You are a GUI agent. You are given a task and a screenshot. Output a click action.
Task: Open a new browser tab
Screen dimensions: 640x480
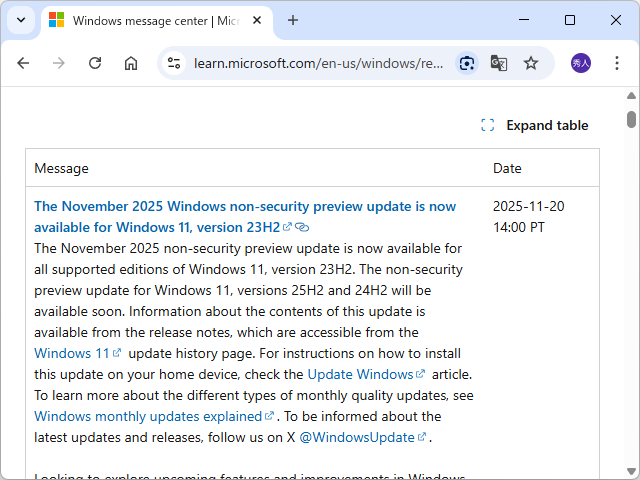coord(293,20)
